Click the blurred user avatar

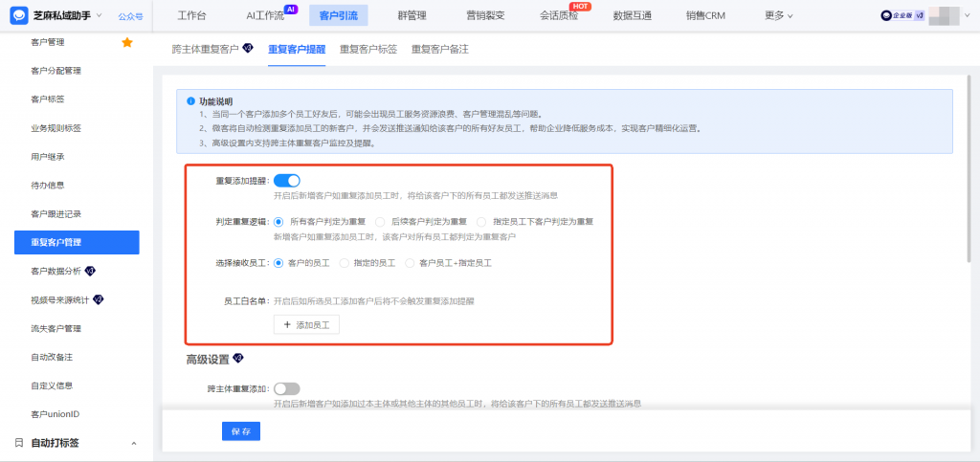(944, 15)
